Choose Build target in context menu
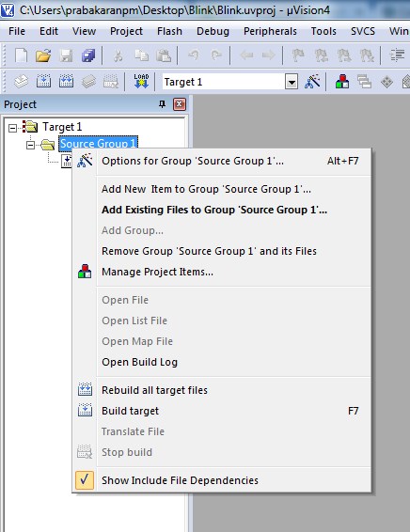This screenshot has height=532, width=410. 222,411
